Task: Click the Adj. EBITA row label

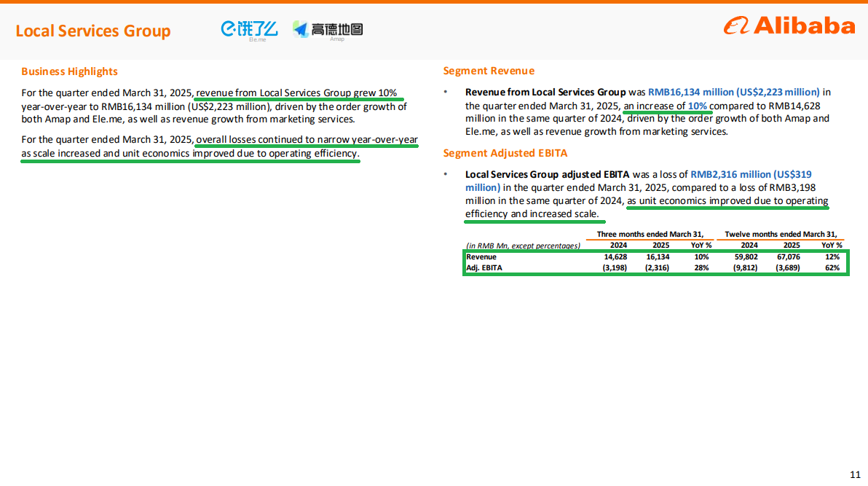Action: 484,267
